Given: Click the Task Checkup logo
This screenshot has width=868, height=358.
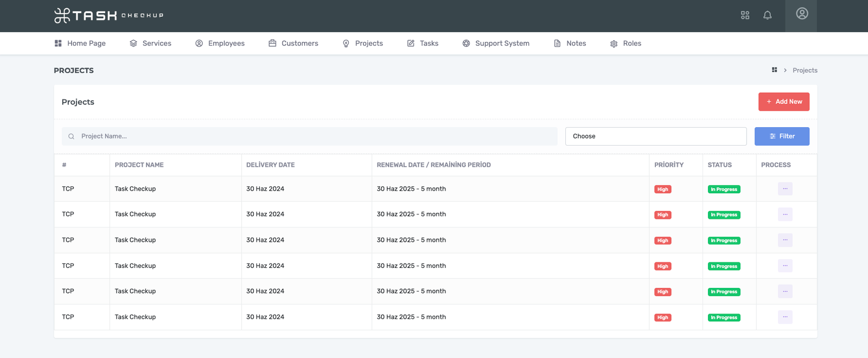Looking at the screenshot, I should pos(108,16).
